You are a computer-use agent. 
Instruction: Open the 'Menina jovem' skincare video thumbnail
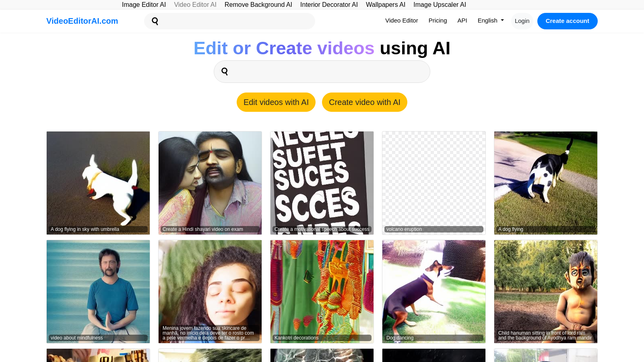click(210, 292)
